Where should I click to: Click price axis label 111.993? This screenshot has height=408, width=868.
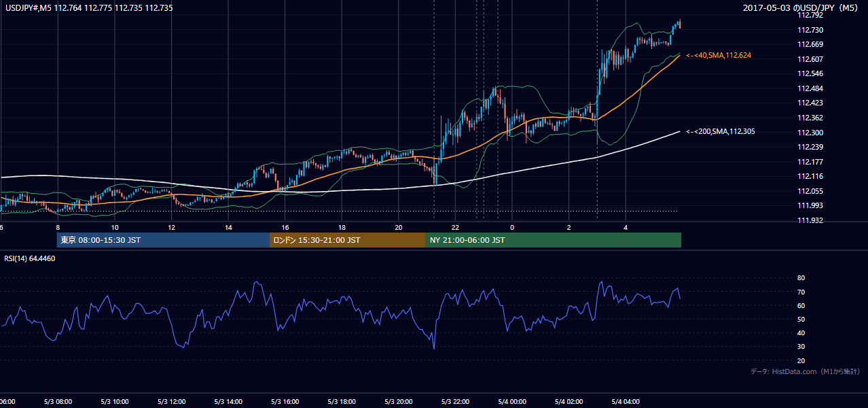(x=810, y=205)
